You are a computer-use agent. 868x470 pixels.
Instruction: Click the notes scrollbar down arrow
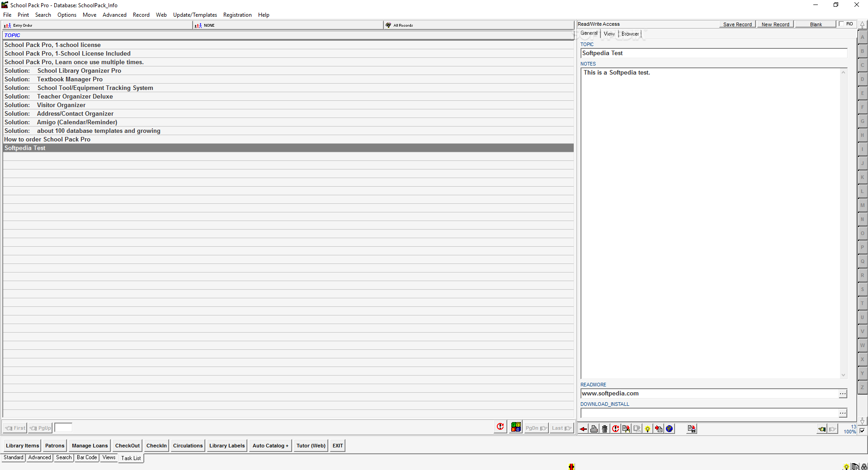click(843, 375)
